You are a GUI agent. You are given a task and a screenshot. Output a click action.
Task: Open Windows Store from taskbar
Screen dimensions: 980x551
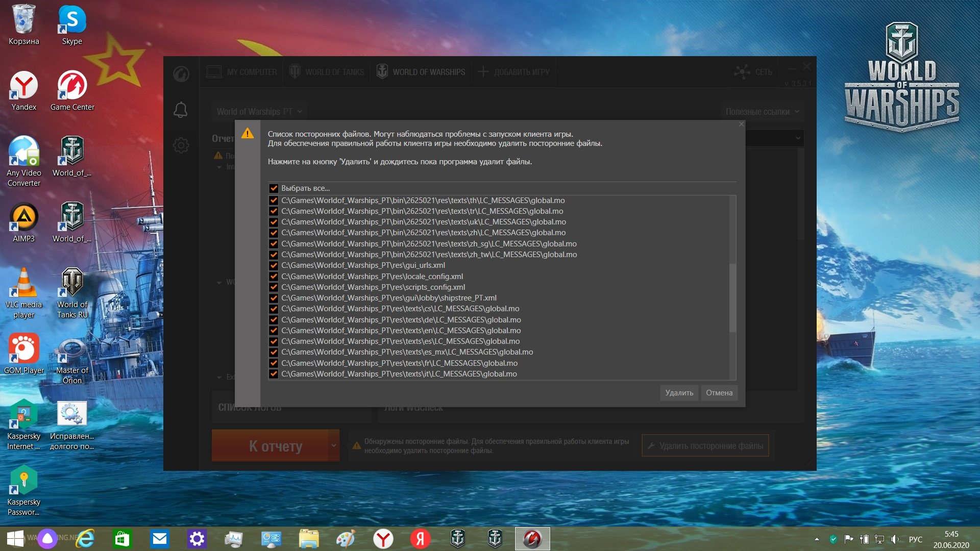122,539
